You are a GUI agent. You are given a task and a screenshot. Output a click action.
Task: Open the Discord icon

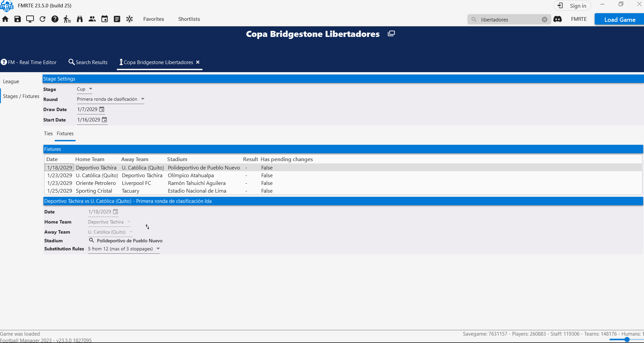coord(558,19)
